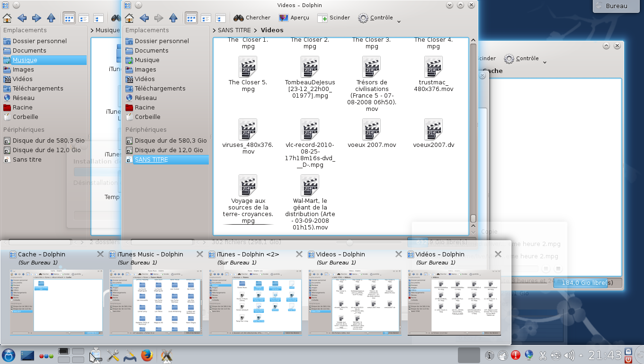Switch Videos window to Columns view
The height and width of the screenshot is (364, 644).
[221, 18]
